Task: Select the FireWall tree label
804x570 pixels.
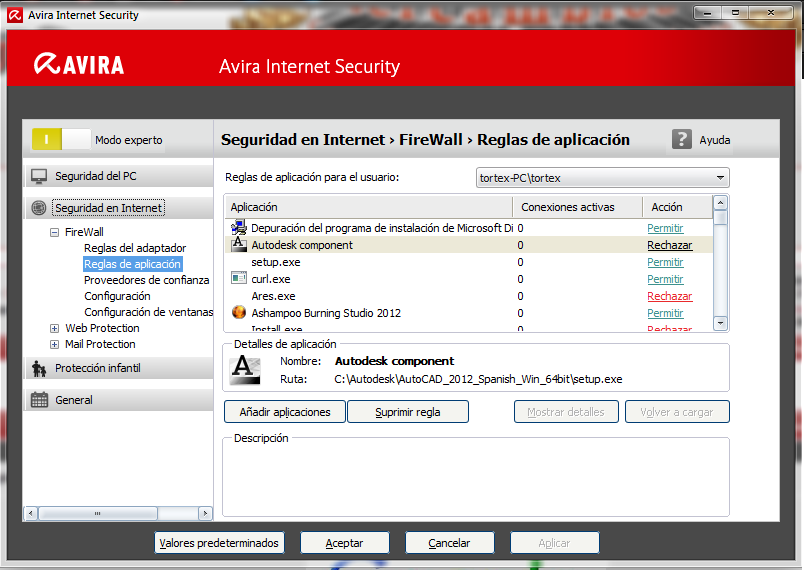Action: point(84,232)
